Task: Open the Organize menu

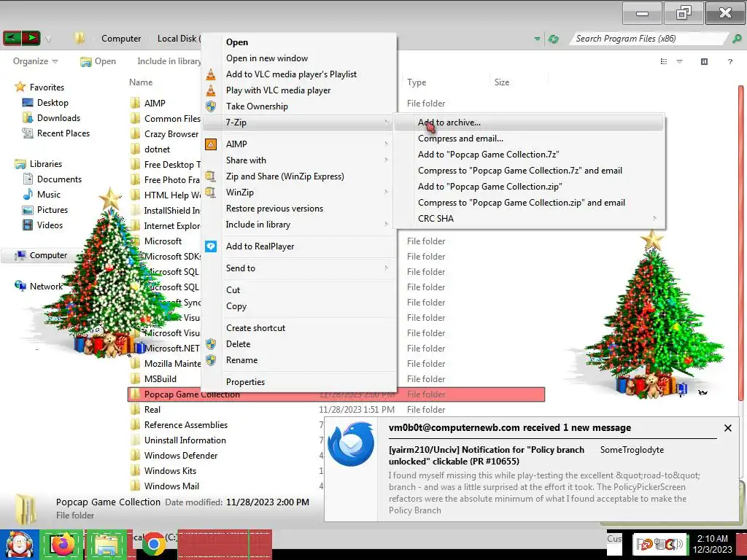Action: coord(35,61)
